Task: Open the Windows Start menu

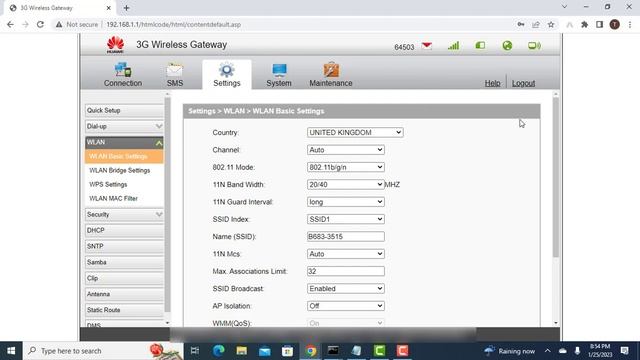Action: pyautogui.click(x=11, y=351)
